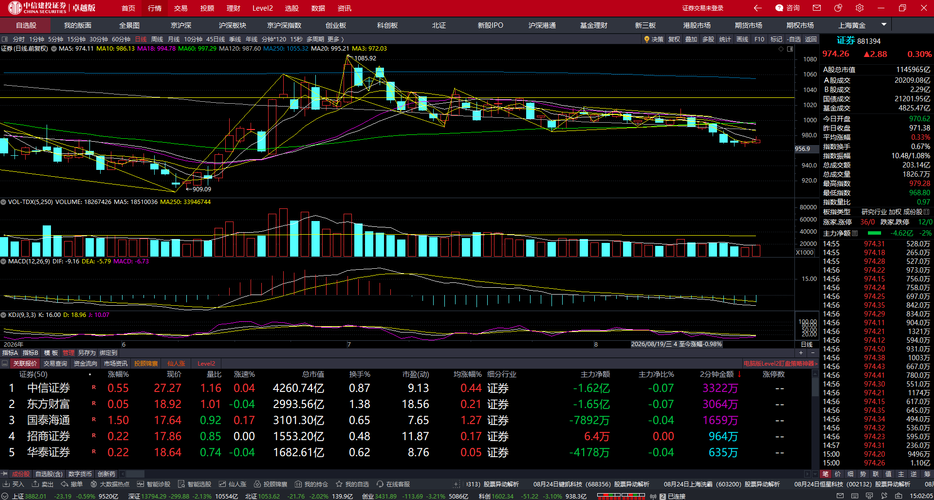Select the 周线 weekly period
Viewport: 934px width, 500px height.
(x=157, y=39)
